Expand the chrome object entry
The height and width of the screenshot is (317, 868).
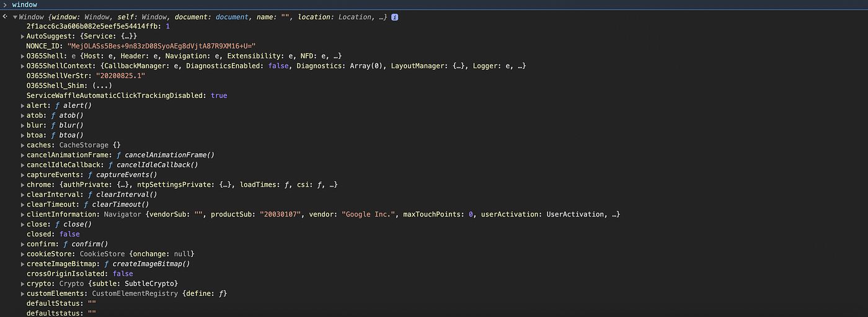coord(22,185)
